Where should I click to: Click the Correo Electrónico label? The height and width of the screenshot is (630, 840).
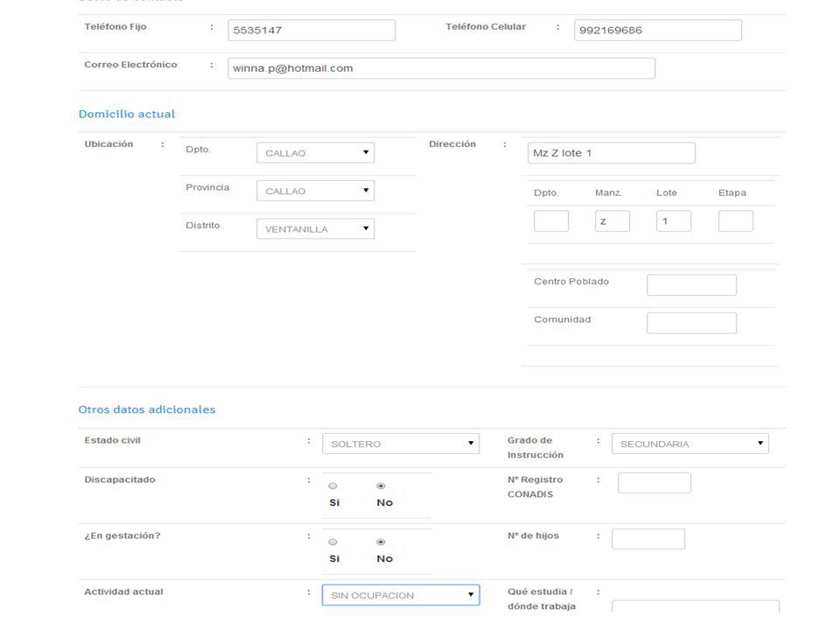130,65
